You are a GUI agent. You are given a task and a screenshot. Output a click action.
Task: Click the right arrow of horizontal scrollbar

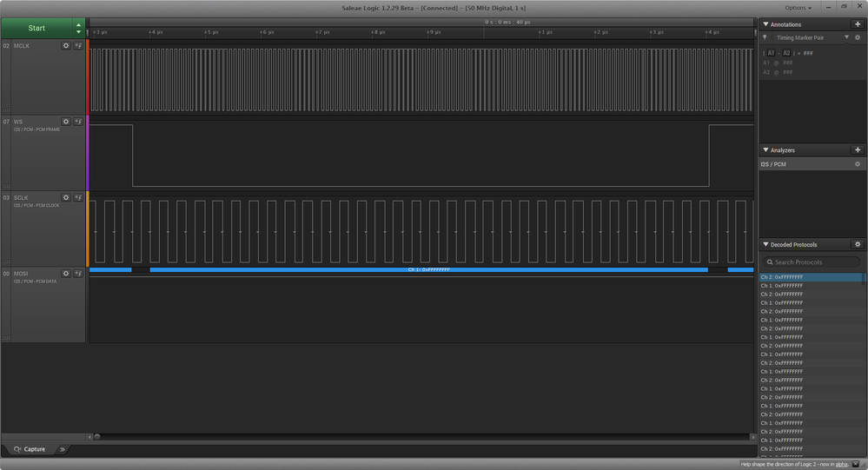point(752,437)
